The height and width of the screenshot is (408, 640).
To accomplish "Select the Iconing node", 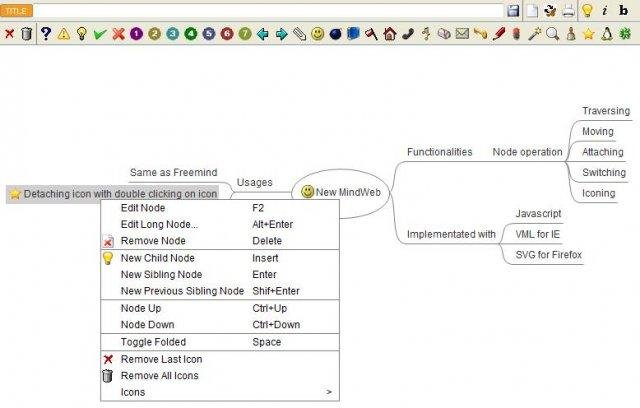I will pyautogui.click(x=598, y=193).
